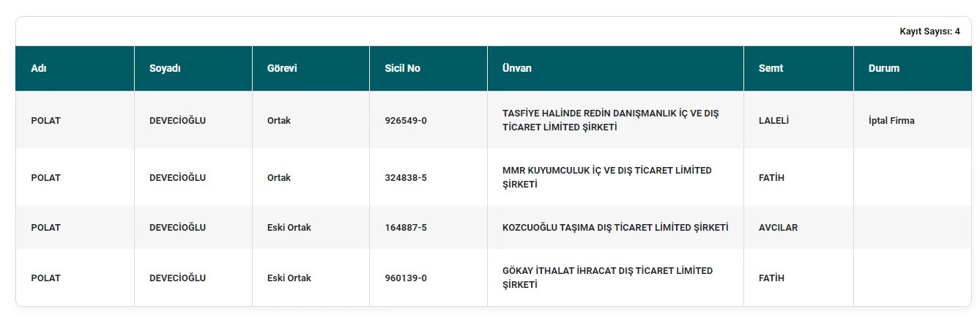Click the LALELİ district cell

point(773,120)
